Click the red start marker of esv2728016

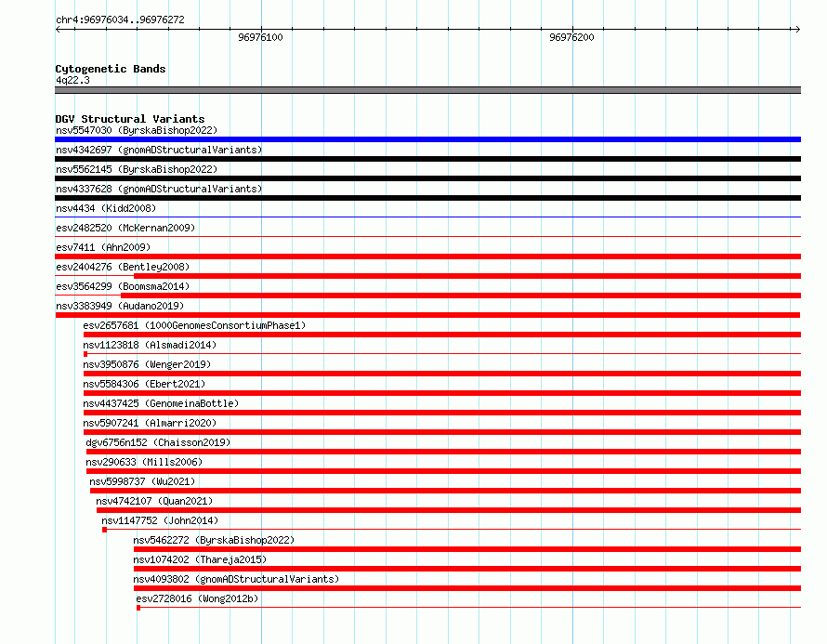138,608
